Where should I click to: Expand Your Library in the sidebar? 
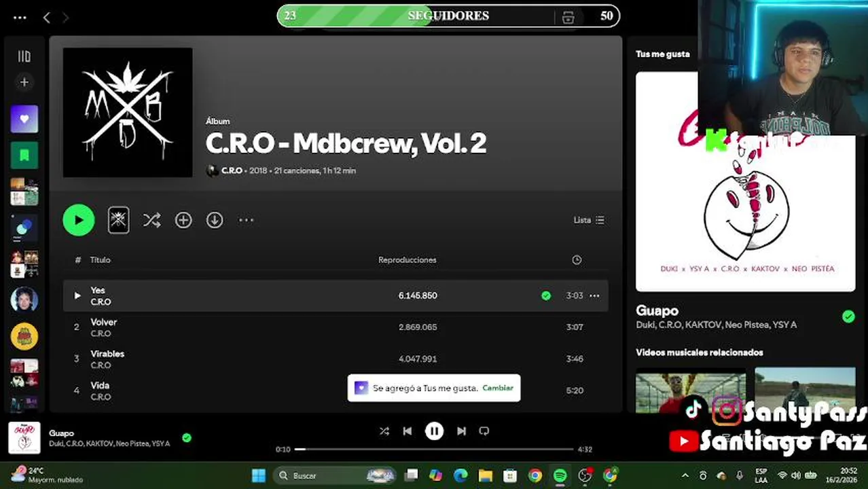24,56
